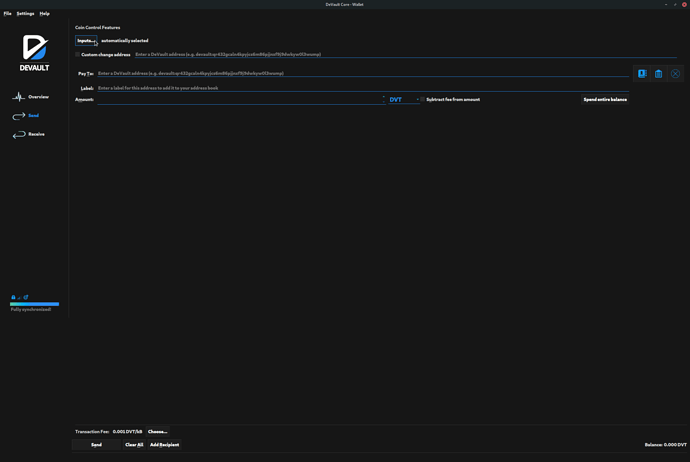This screenshot has height=462, width=690.
Task: Open the Send page in the sidebar
Action: 26,116
